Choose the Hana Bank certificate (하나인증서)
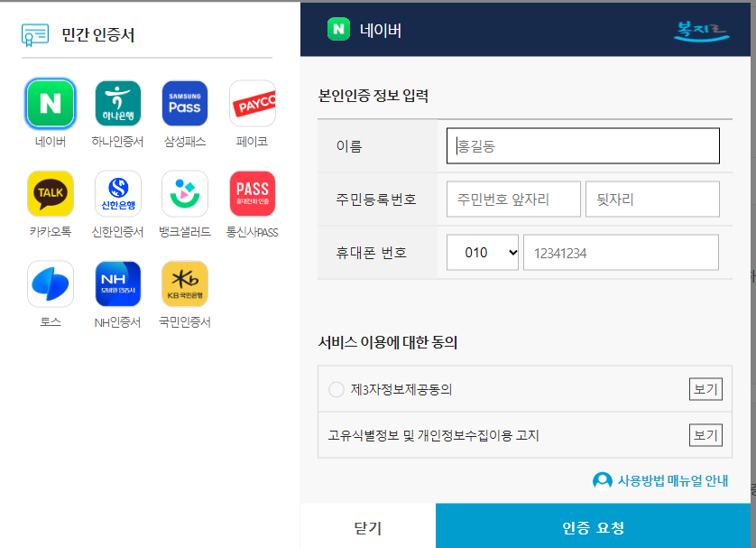 pyautogui.click(x=117, y=104)
